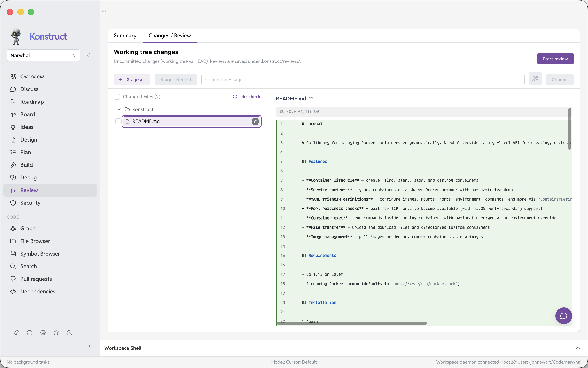
Task: Open Debug using the stethoscope icon
Action: (13, 178)
